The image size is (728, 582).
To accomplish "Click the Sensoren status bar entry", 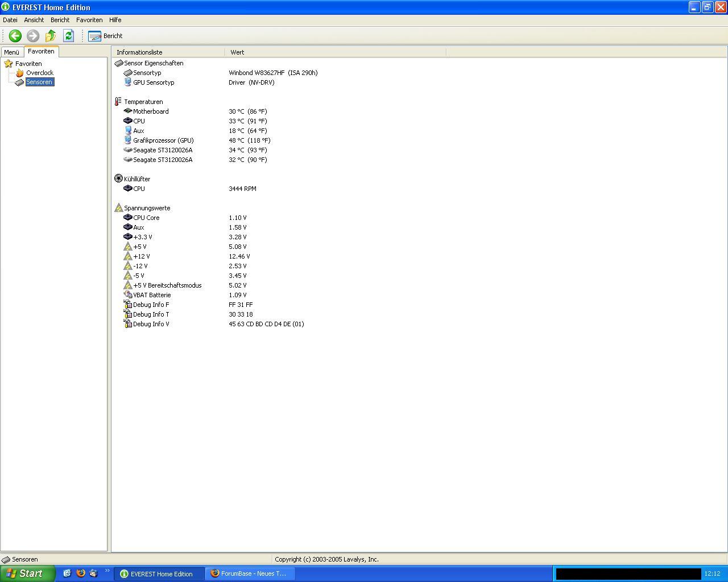I will click(x=20, y=559).
